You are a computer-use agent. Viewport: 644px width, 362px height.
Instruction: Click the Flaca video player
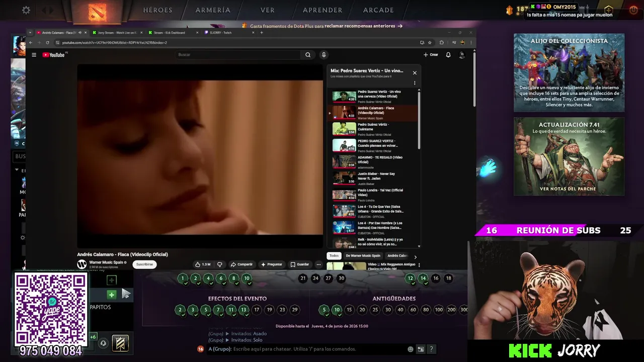(200, 156)
